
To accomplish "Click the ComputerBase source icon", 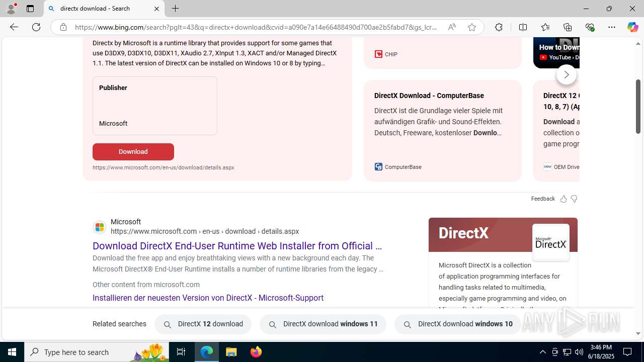I will pos(378,167).
